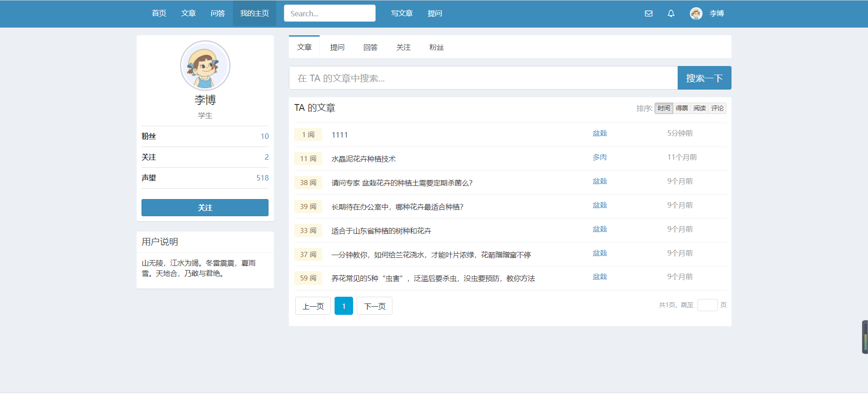The image size is (868, 408).
Task: Open 问答 in the navigation bar
Action: (x=217, y=14)
